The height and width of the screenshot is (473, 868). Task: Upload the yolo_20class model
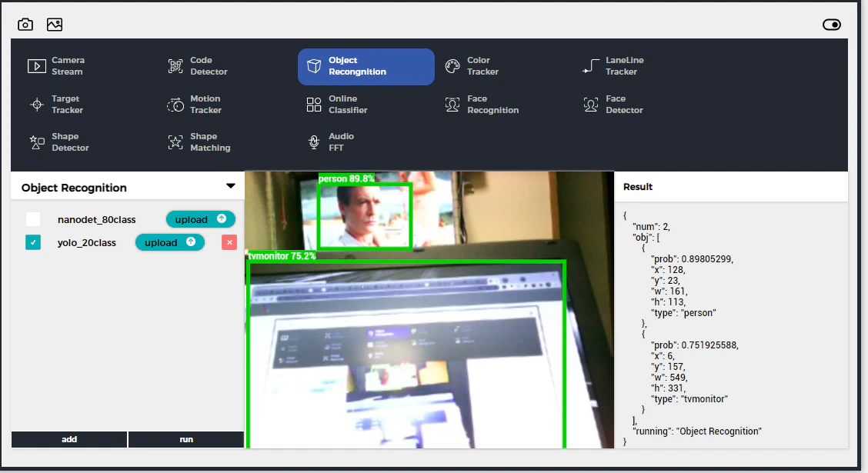coord(170,242)
